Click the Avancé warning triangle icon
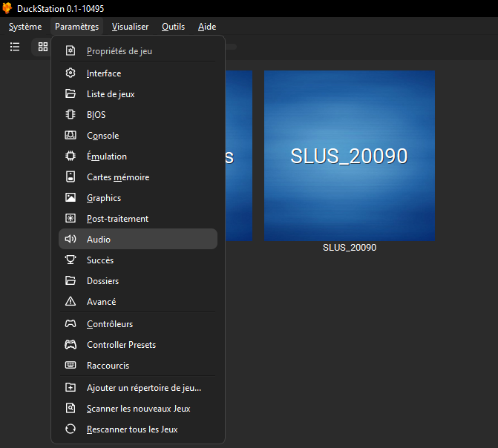Image resolution: width=498 pixels, height=448 pixels. 71,301
